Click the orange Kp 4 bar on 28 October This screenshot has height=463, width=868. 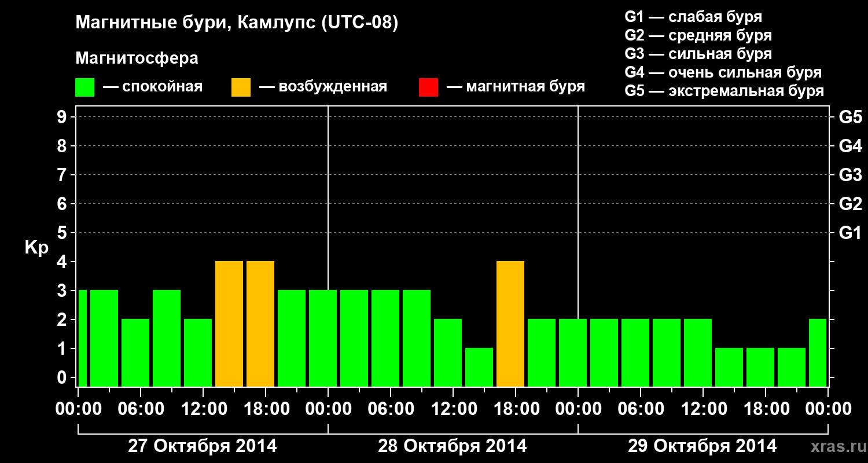click(x=510, y=324)
